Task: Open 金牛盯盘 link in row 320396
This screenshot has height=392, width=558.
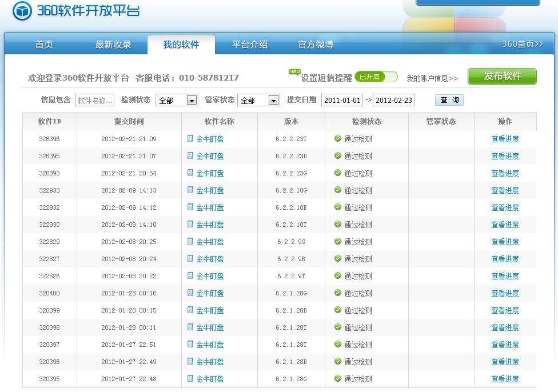Action: click(210, 361)
